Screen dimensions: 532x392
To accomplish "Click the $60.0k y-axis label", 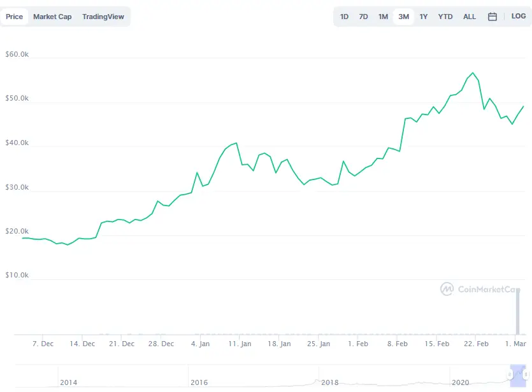I will (17, 54).
